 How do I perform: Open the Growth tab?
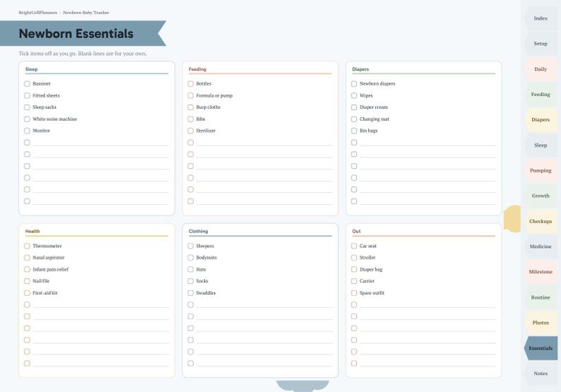point(541,196)
